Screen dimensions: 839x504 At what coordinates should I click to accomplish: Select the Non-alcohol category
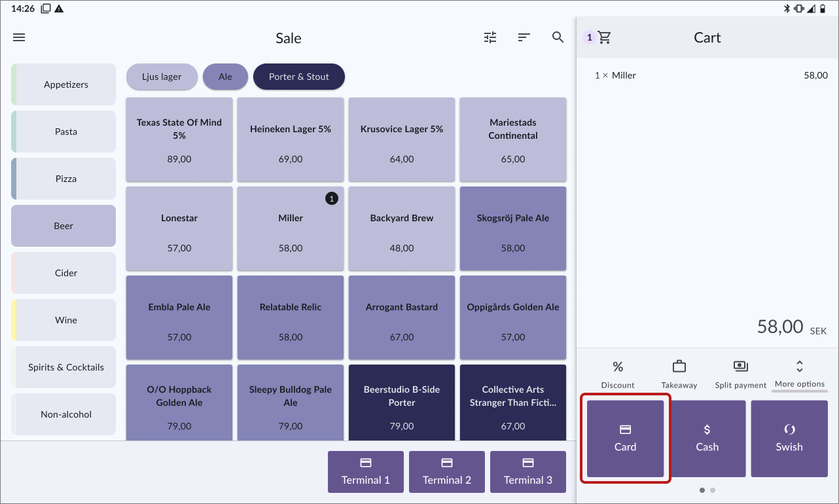[63, 414]
